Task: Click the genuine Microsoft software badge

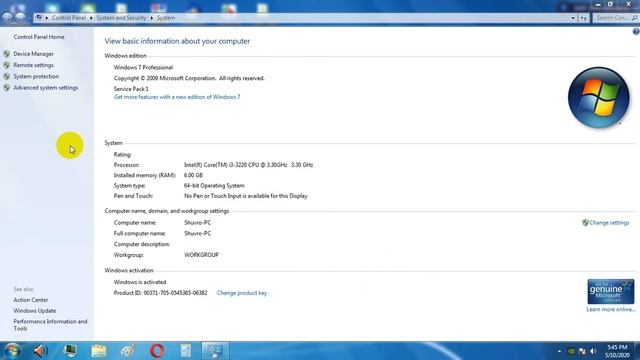Action: click(x=611, y=291)
